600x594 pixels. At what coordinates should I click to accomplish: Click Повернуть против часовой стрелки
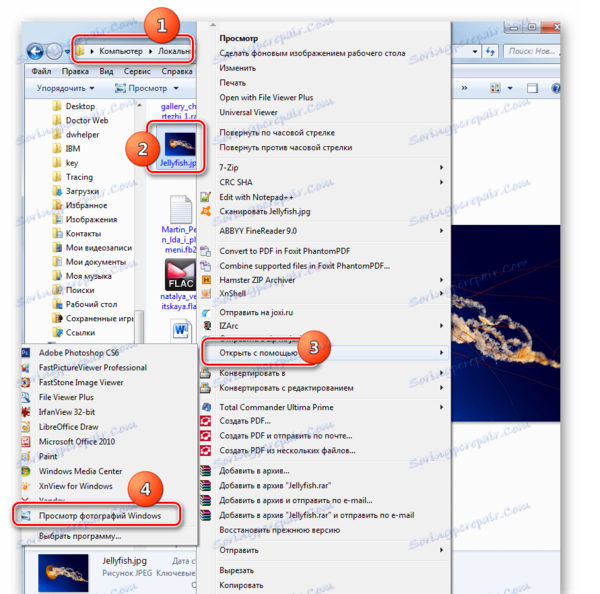click(x=285, y=148)
